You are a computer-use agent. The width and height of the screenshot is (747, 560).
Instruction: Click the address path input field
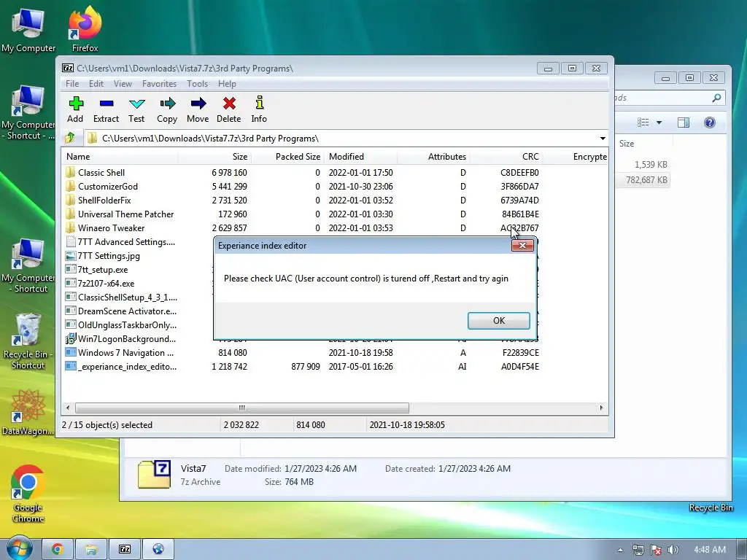pyautogui.click(x=341, y=138)
